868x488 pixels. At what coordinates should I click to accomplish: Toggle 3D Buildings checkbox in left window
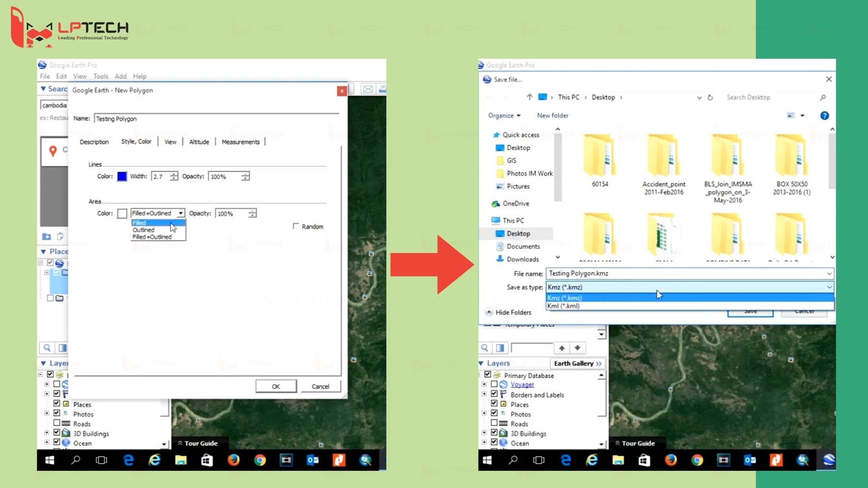point(57,432)
